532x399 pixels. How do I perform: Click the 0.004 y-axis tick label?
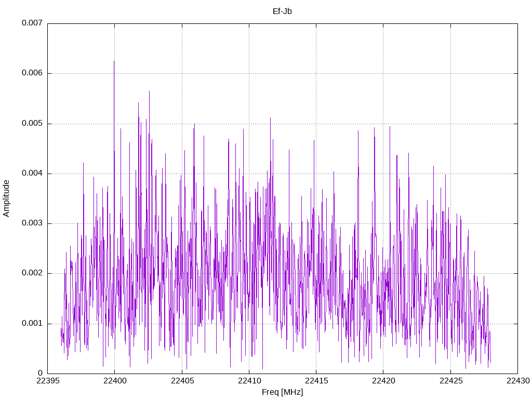[x=32, y=173]
